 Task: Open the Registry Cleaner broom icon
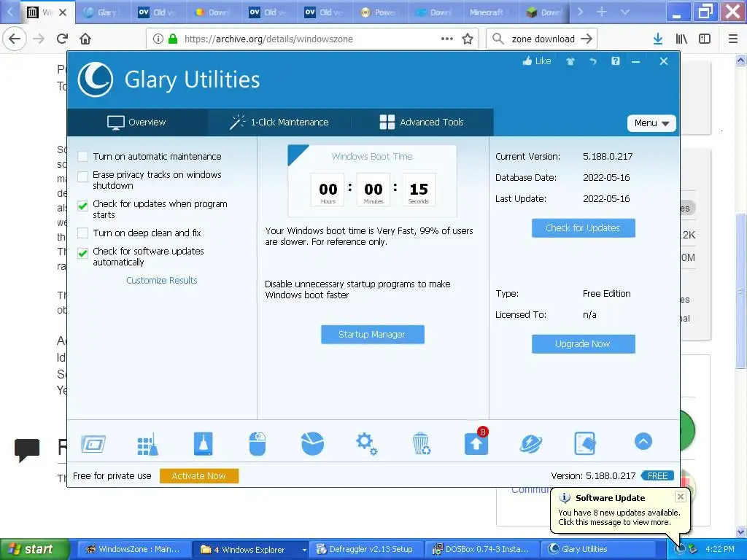click(x=147, y=444)
